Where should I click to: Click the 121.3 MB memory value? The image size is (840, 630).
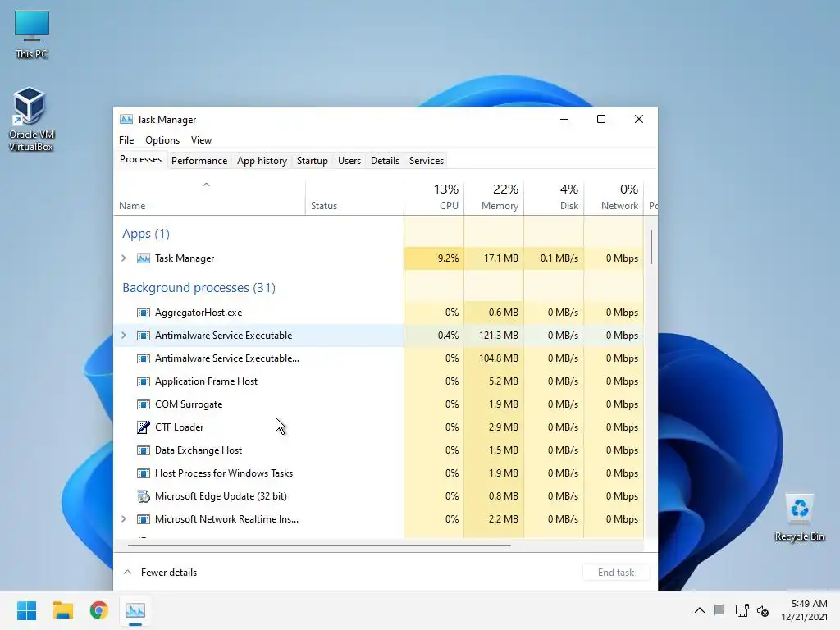pyautogui.click(x=498, y=336)
